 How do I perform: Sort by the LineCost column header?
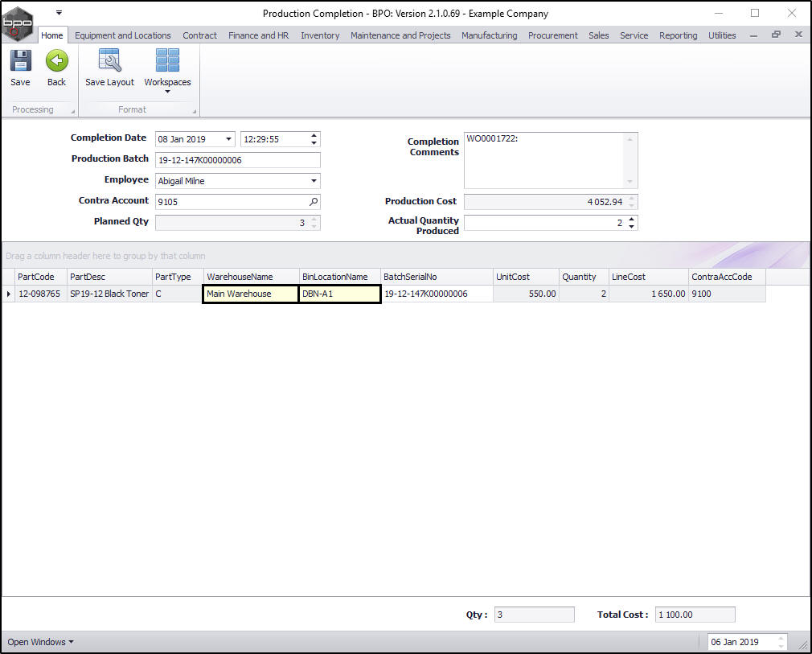click(x=648, y=277)
